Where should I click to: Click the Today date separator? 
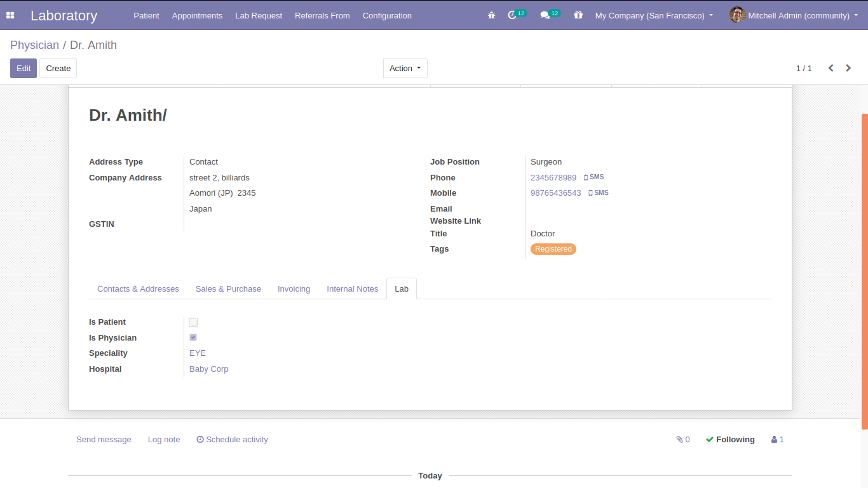430,476
